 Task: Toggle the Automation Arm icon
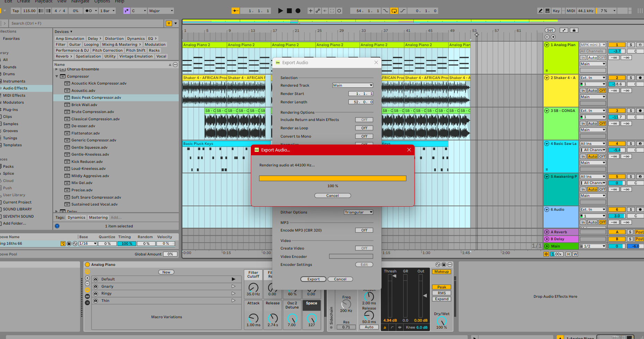(318, 11)
